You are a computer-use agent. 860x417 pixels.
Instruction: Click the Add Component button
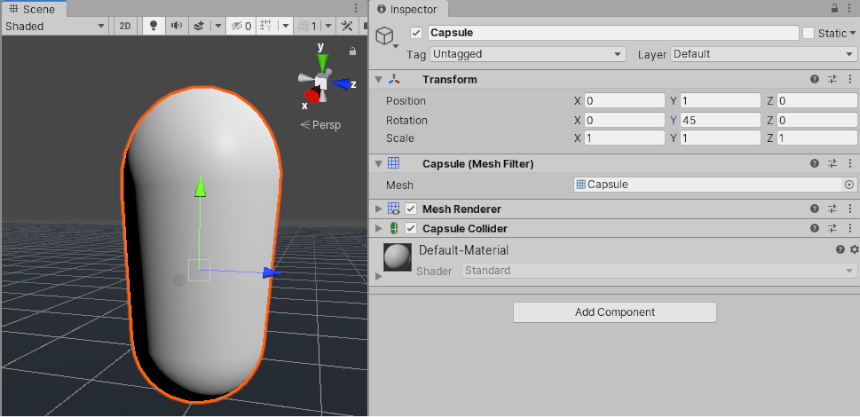614,312
